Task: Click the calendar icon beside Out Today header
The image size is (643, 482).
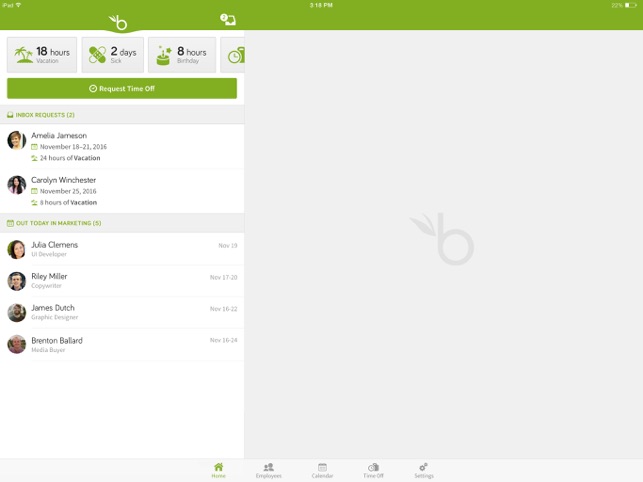Action: (x=10, y=223)
